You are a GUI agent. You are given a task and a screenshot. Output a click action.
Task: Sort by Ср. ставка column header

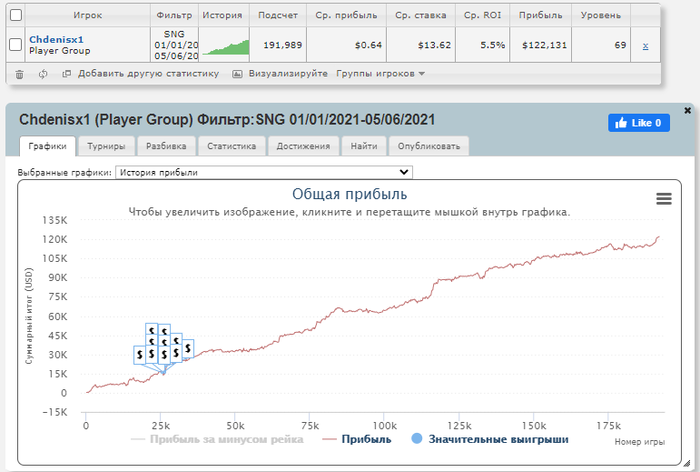click(x=421, y=15)
